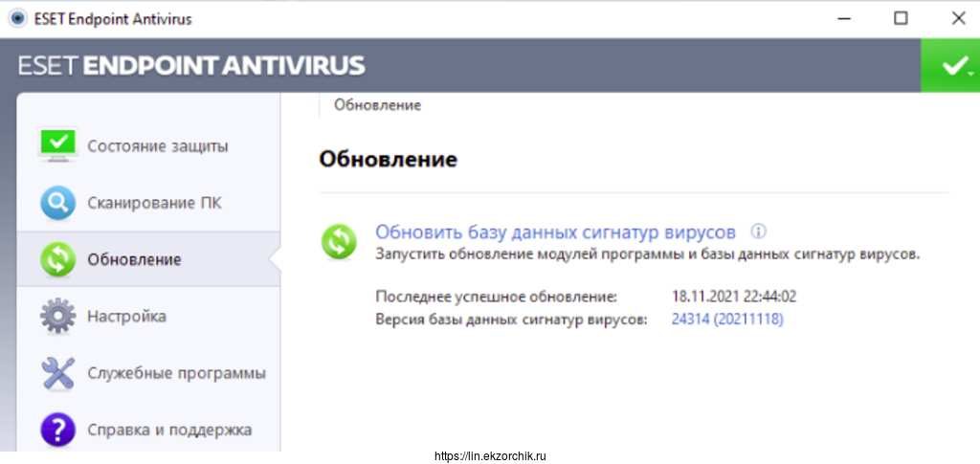The width and height of the screenshot is (980, 464).
Task: Open the Служебные программы label
Action: [x=176, y=373]
